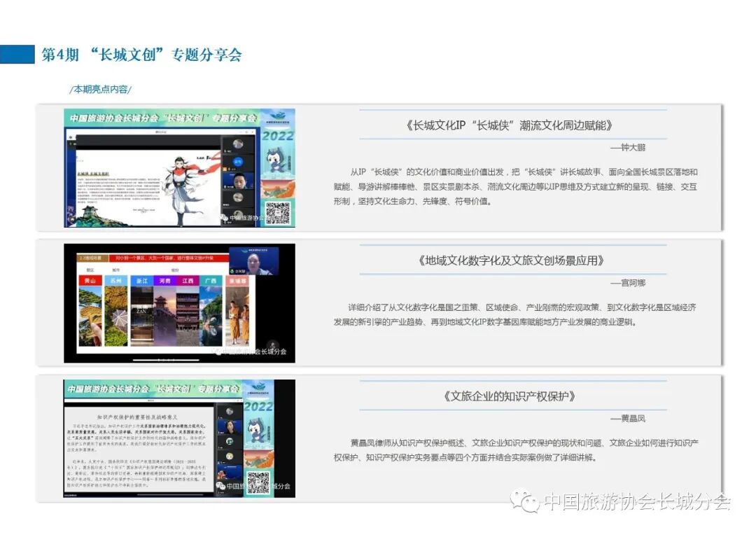This screenshot has width=756, height=535.
Task: Click the 长城侠 swordsman character illustration
Action: tap(186, 190)
